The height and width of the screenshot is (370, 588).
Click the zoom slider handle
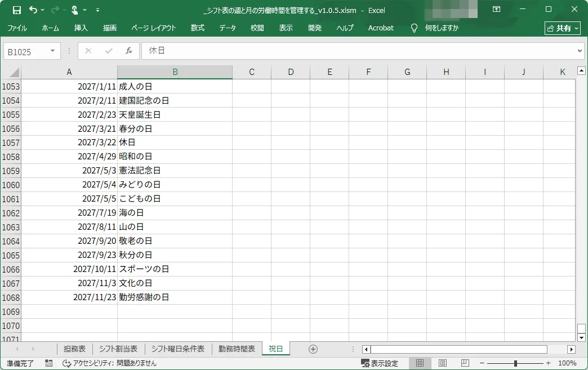(x=515, y=363)
